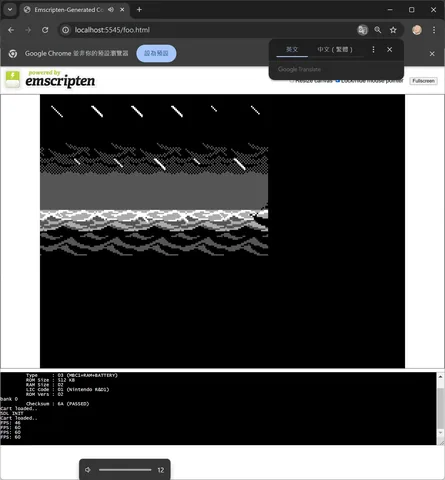
Task: Click the console output text area
Action: pos(218,408)
